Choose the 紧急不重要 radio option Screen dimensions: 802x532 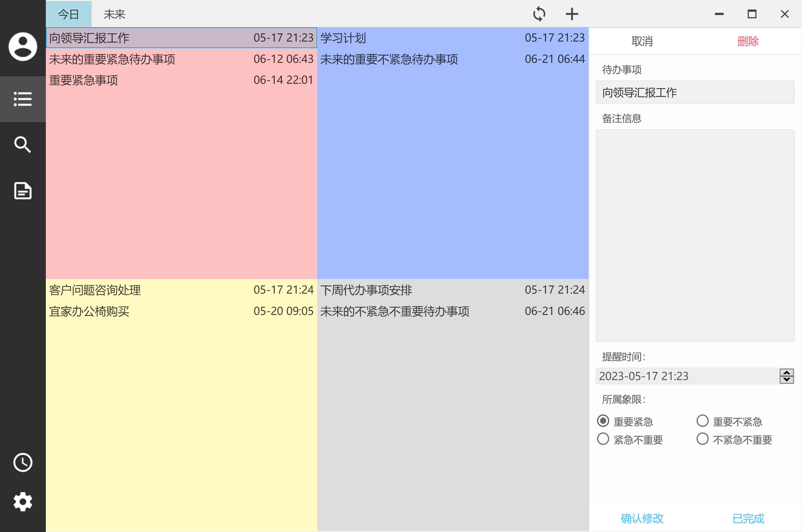[x=603, y=439]
